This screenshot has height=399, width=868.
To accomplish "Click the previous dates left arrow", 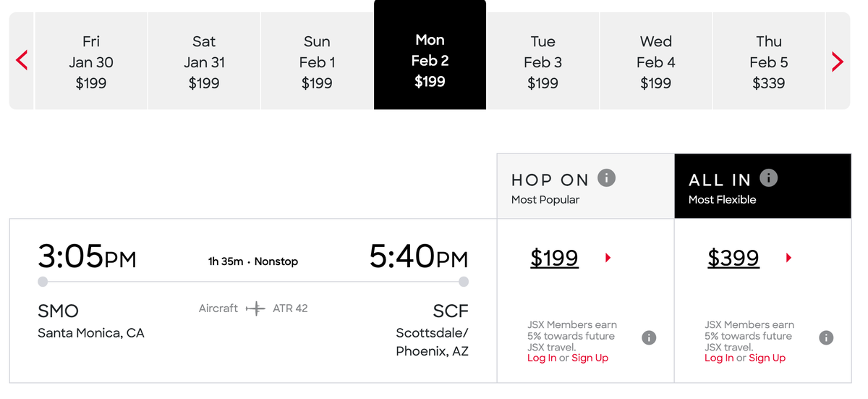I will click(x=22, y=61).
